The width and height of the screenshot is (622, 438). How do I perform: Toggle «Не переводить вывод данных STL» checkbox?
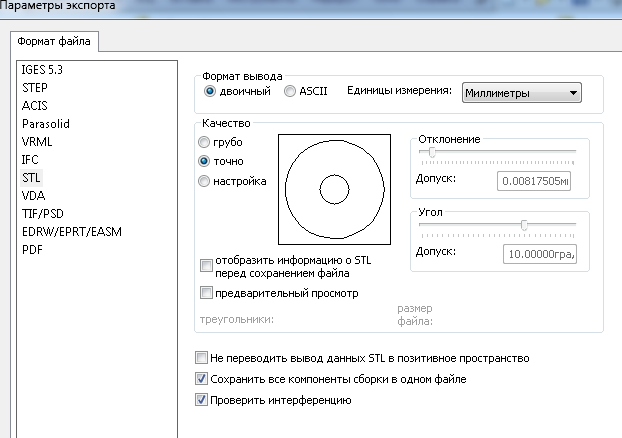202,358
